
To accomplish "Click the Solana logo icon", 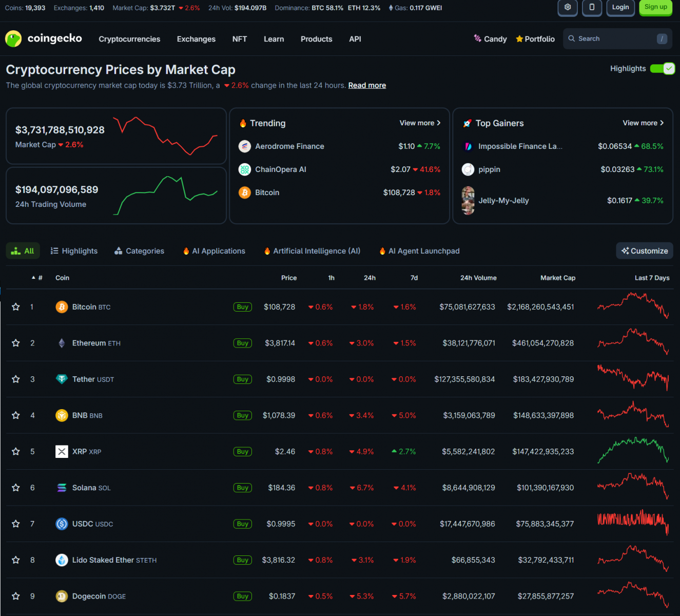I will coord(62,488).
